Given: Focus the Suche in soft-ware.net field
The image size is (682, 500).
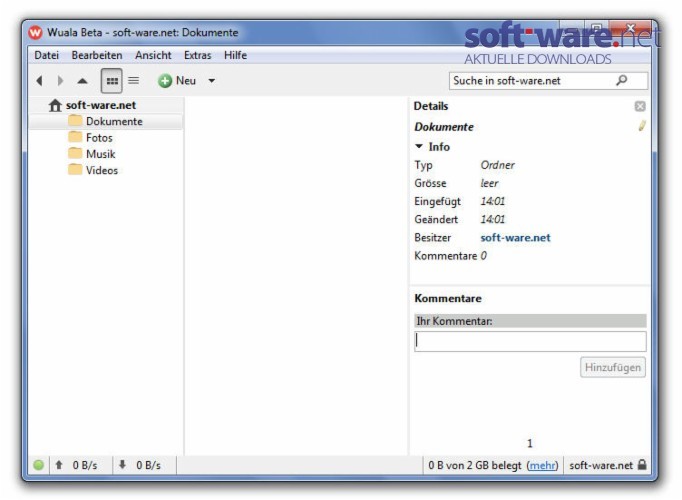Looking at the screenshot, I should pos(548,81).
